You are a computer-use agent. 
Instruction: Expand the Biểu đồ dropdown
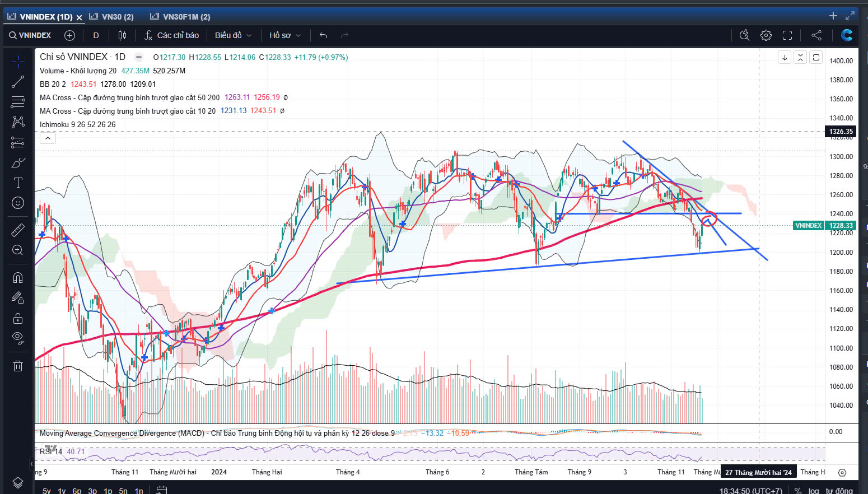click(233, 35)
